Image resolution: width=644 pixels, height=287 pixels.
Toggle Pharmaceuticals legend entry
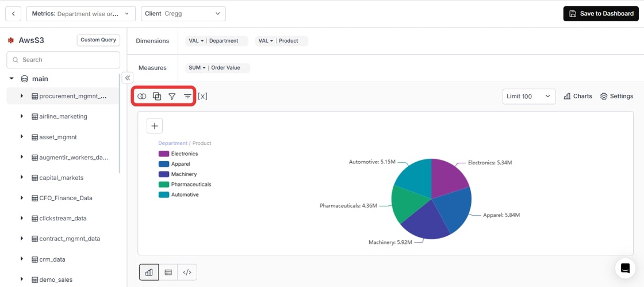(x=185, y=185)
